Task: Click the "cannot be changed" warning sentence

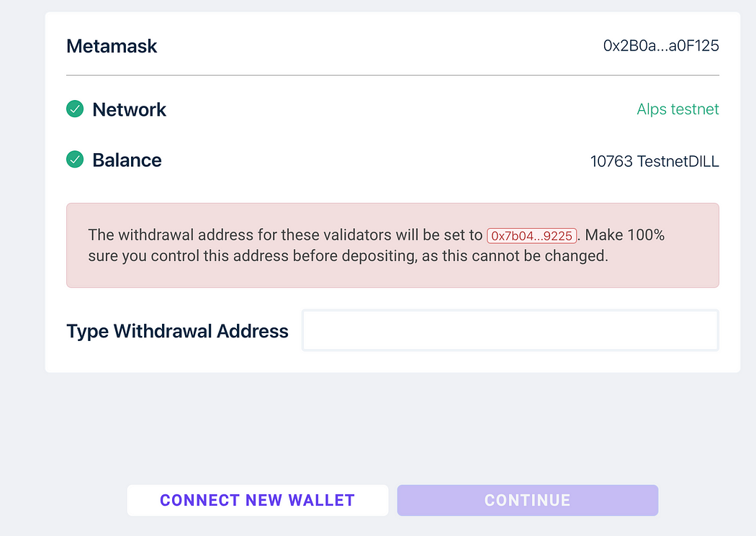Action: coord(533,255)
